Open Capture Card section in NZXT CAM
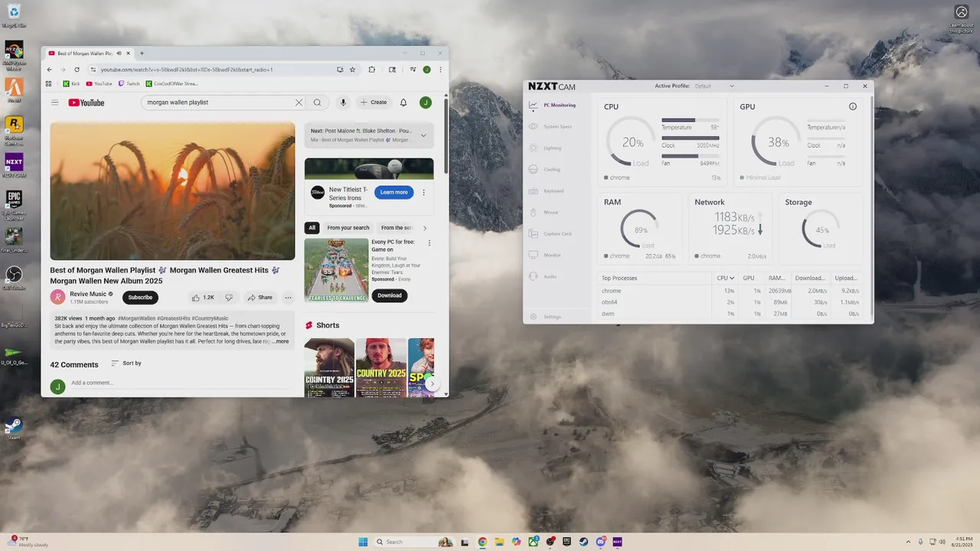Screen dimensions: 980x551 [x=550, y=233]
